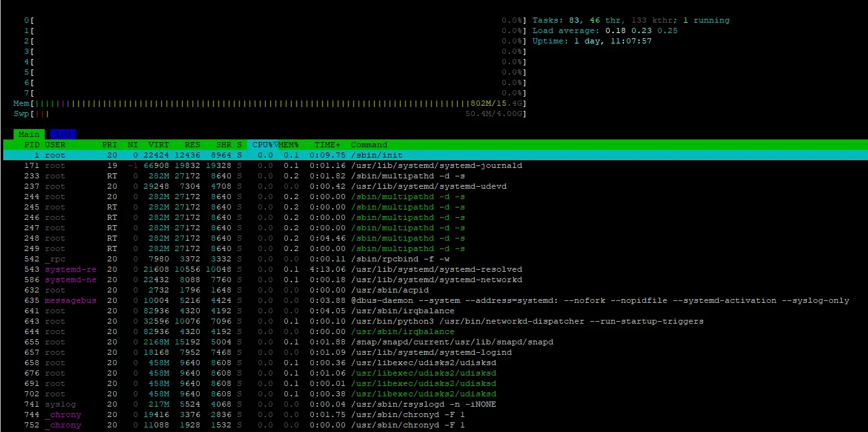This screenshot has width=868, height=432.
Task: Select the /usr/sbin/acpid process row
Action: click(434, 290)
